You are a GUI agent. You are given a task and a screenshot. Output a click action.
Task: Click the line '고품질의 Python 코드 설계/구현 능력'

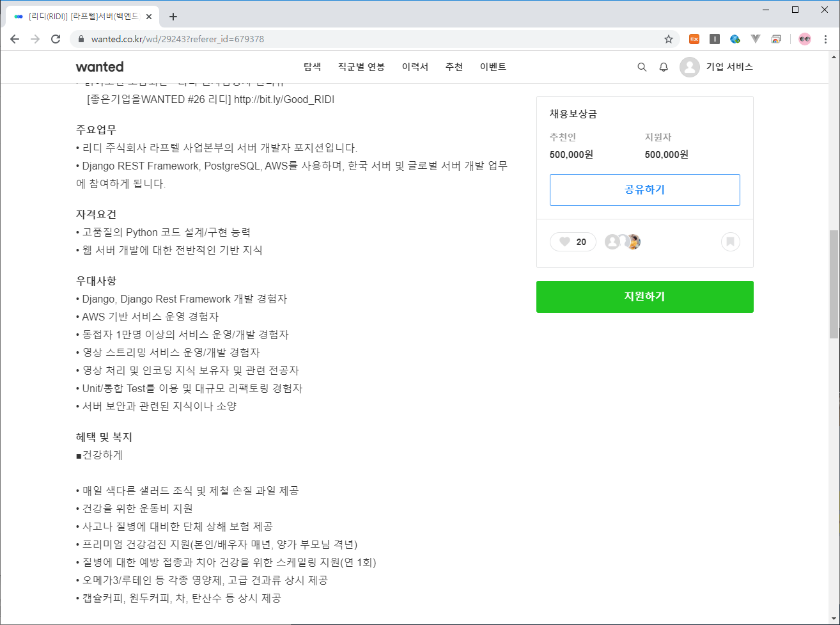[x=163, y=232]
